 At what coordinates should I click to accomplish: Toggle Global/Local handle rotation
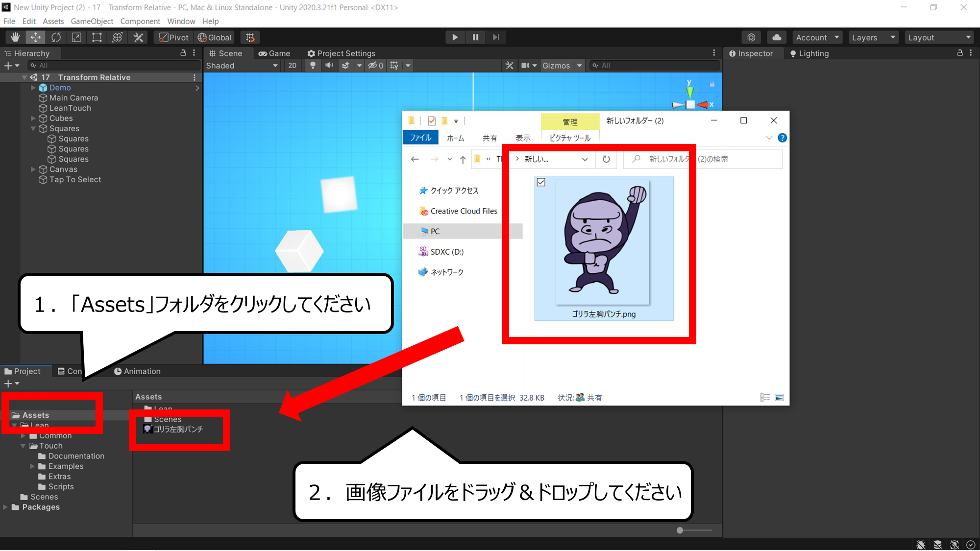pyautogui.click(x=215, y=37)
